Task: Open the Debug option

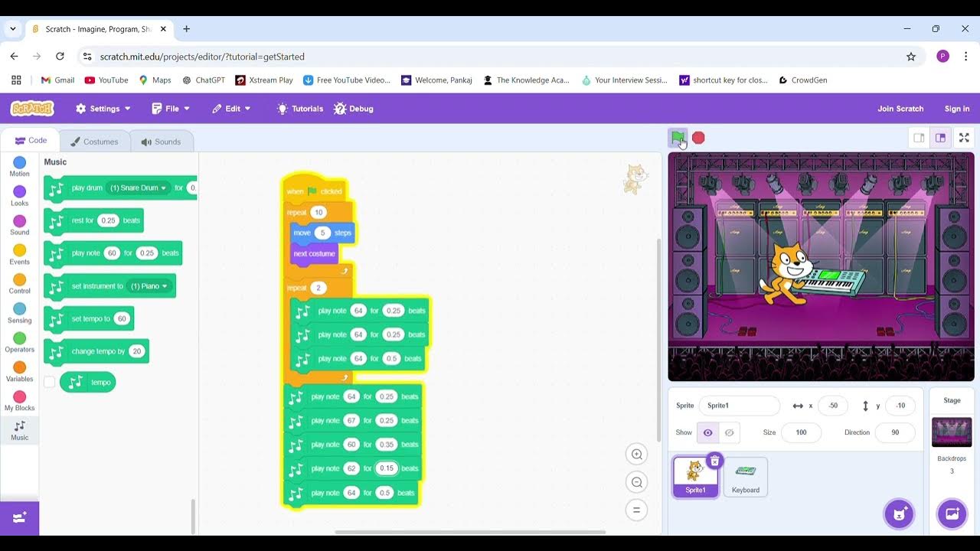Action: (x=354, y=109)
